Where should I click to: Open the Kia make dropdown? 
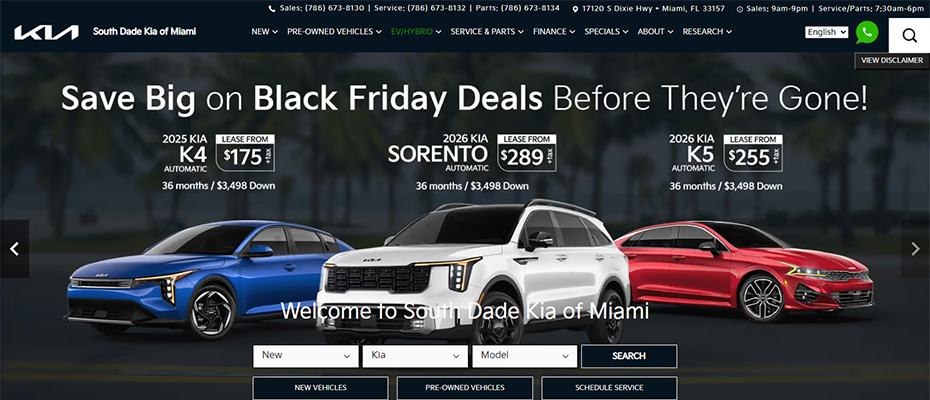(415, 356)
